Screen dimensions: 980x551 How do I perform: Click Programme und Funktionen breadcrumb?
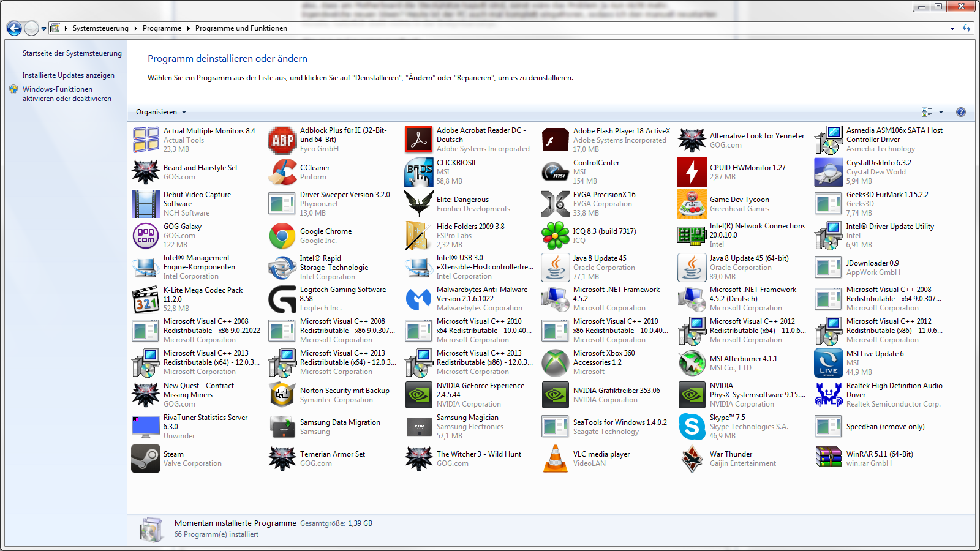[x=241, y=28]
